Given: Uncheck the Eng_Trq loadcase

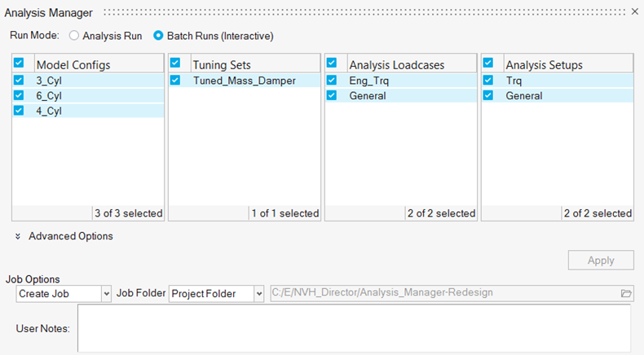Looking at the screenshot, I should click(333, 81).
